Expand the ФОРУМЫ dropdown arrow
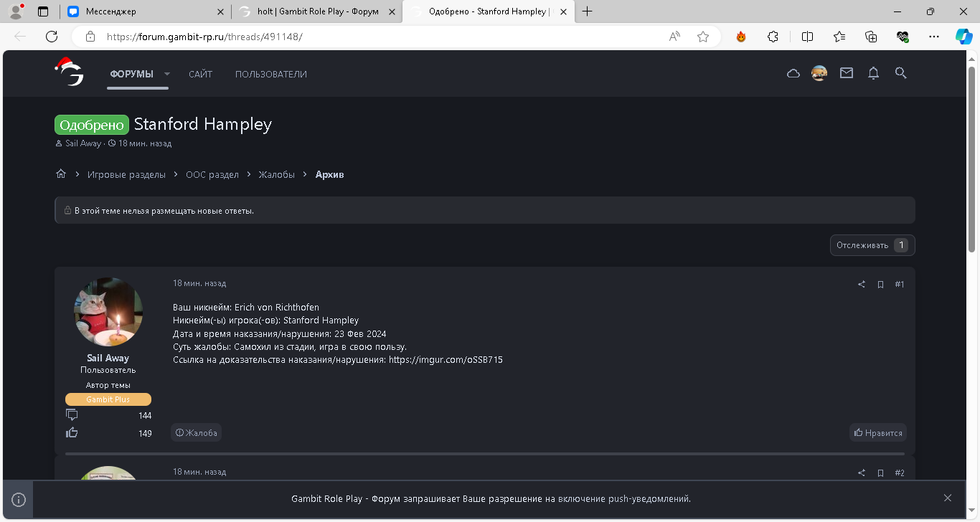 point(167,74)
